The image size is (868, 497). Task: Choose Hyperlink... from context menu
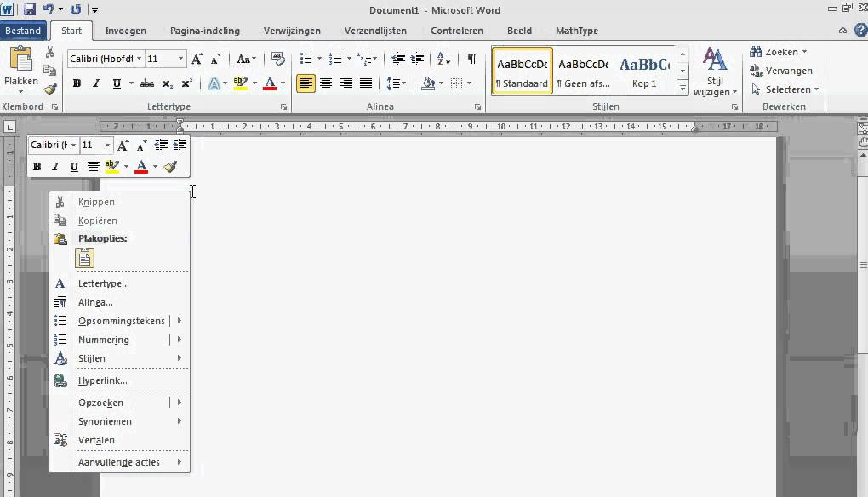pos(120,380)
